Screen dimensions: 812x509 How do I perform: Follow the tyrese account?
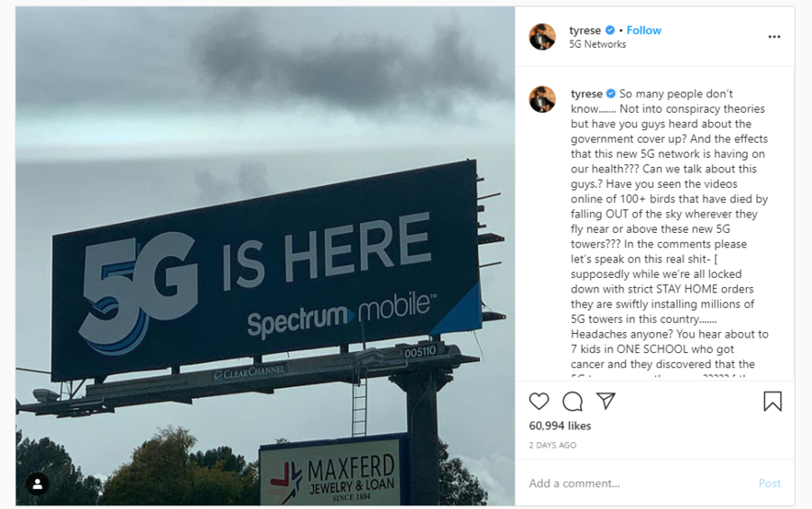point(644,31)
